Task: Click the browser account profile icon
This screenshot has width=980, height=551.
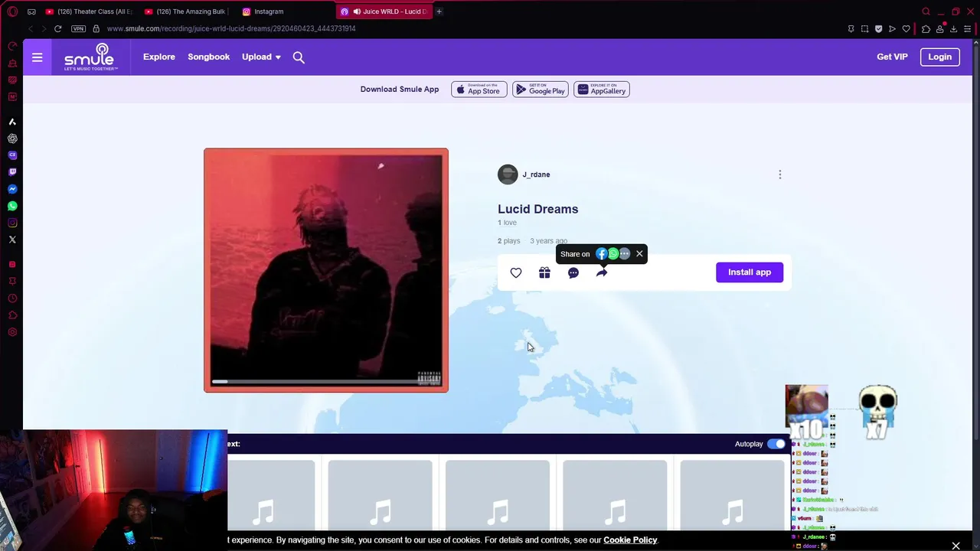Action: coord(939,28)
